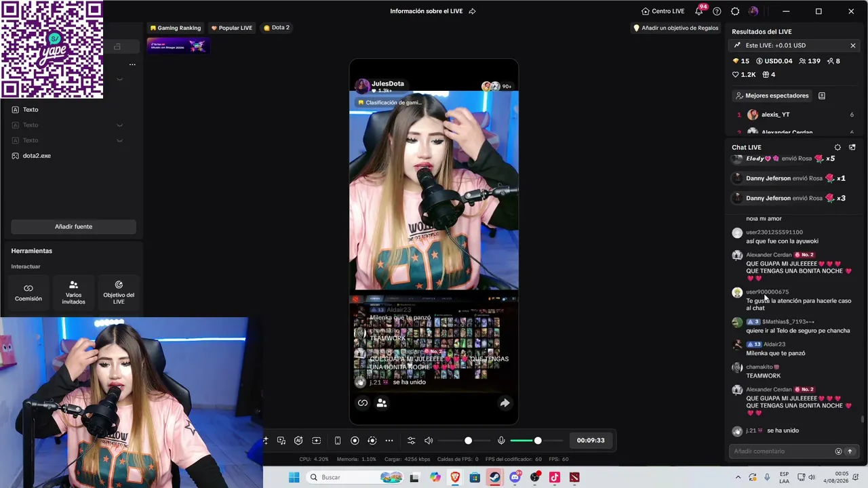Click the Información sobre el LIVE title
Image resolution: width=868 pixels, height=488 pixels.
[426, 11]
